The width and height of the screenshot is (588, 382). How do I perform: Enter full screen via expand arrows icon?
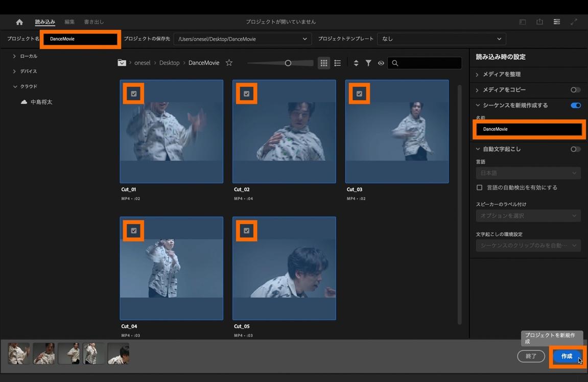pyautogui.click(x=574, y=22)
